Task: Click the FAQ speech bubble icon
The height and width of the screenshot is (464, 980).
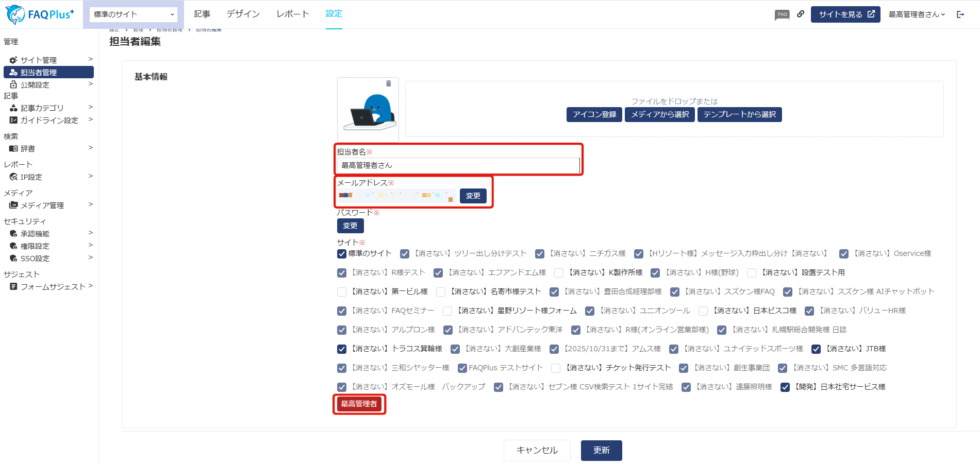Action: (782, 14)
